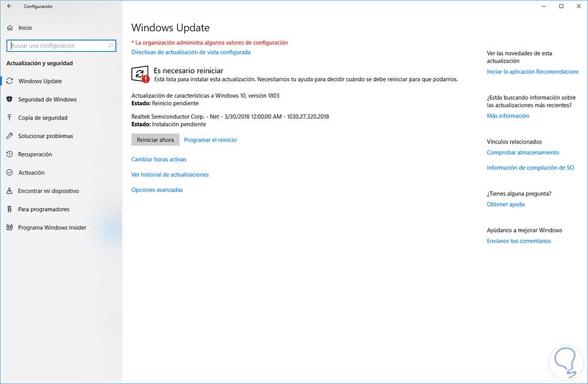Click the Windows 10 versión 1803 update text
Screen dimensions: 588x384
(x=205, y=96)
